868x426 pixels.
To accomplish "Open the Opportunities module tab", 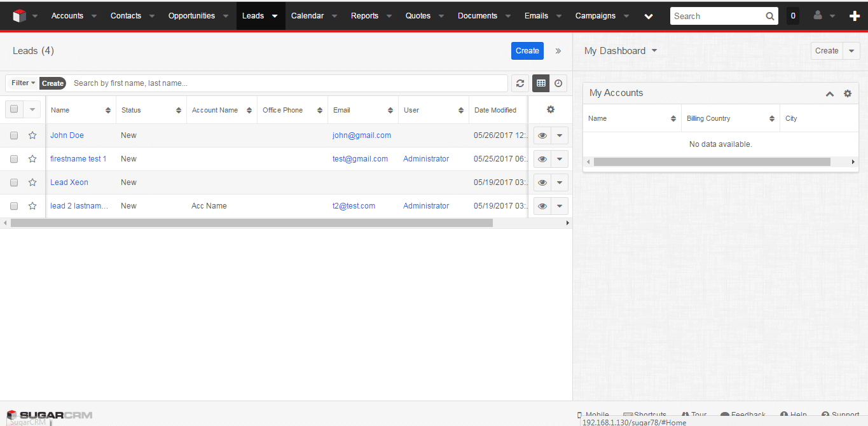I will [191, 16].
